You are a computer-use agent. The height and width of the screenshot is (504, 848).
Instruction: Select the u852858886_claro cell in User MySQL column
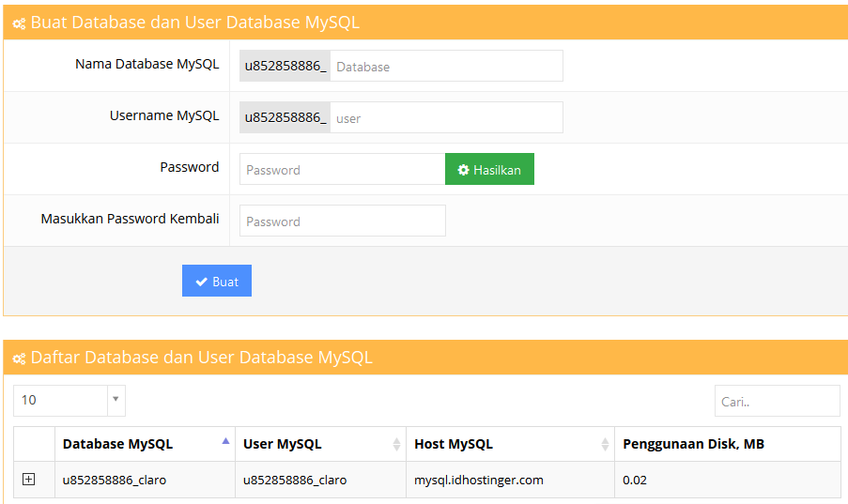coord(321,480)
